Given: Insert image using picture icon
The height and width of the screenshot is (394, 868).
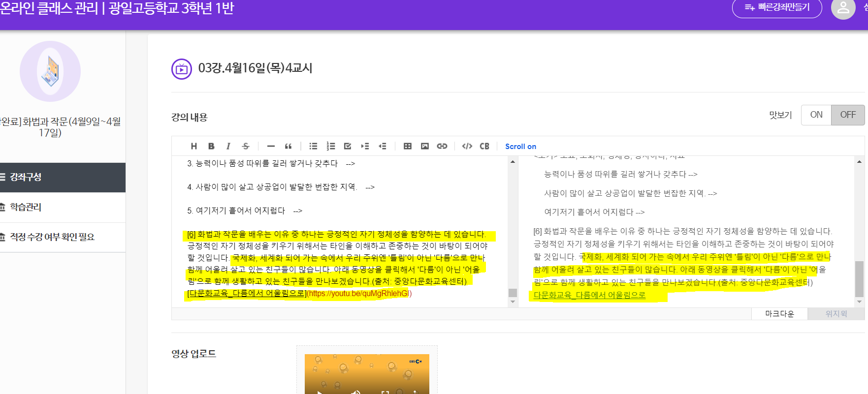Looking at the screenshot, I should click(x=425, y=146).
